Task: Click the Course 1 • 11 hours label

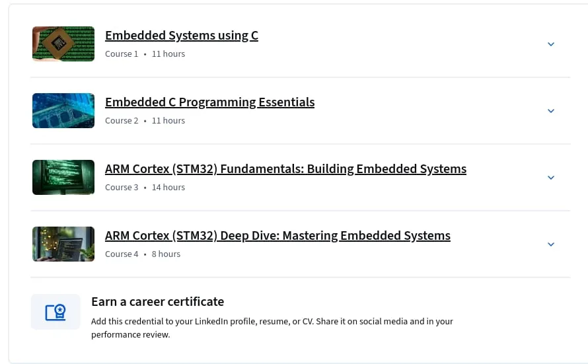Action: click(145, 54)
